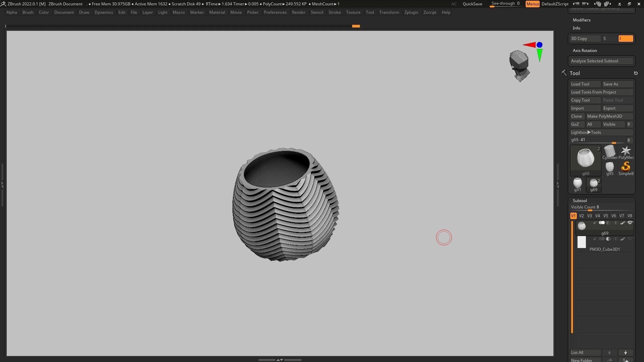Image resolution: width=644 pixels, height=362 pixels.
Task: Collapse the Subtool section header
Action: click(x=580, y=201)
